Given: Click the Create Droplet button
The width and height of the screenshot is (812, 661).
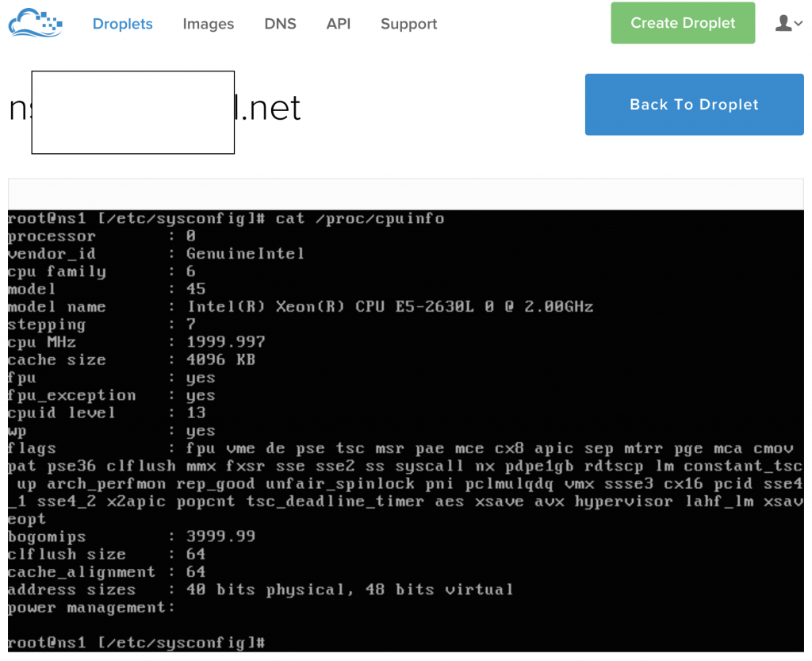Looking at the screenshot, I should tap(683, 23).
